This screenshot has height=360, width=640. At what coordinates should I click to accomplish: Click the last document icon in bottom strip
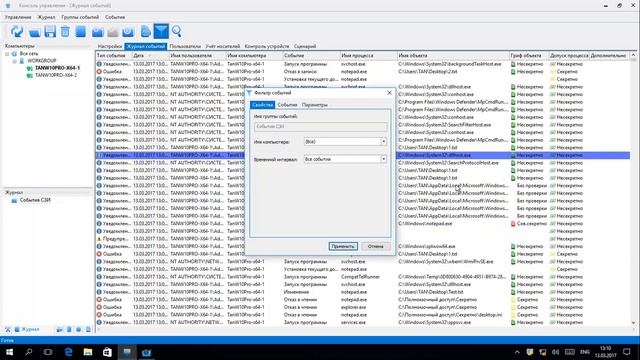coord(88,329)
